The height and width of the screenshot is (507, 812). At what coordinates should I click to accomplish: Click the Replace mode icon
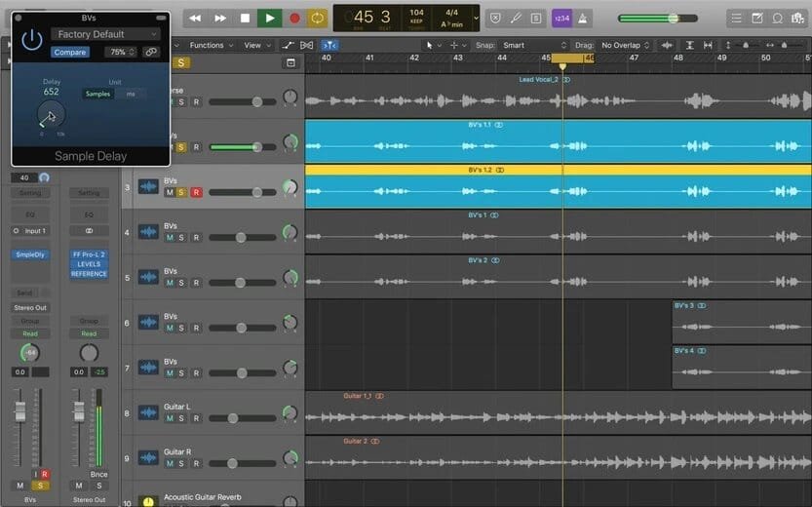(x=495, y=19)
